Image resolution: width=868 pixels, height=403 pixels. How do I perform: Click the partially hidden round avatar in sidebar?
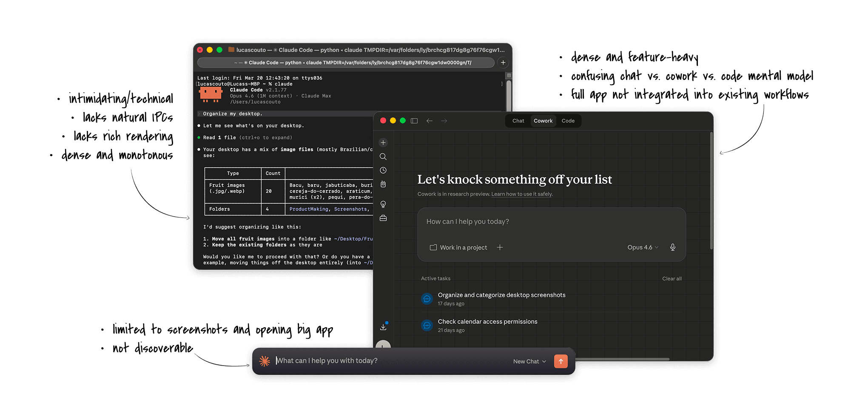point(383,345)
